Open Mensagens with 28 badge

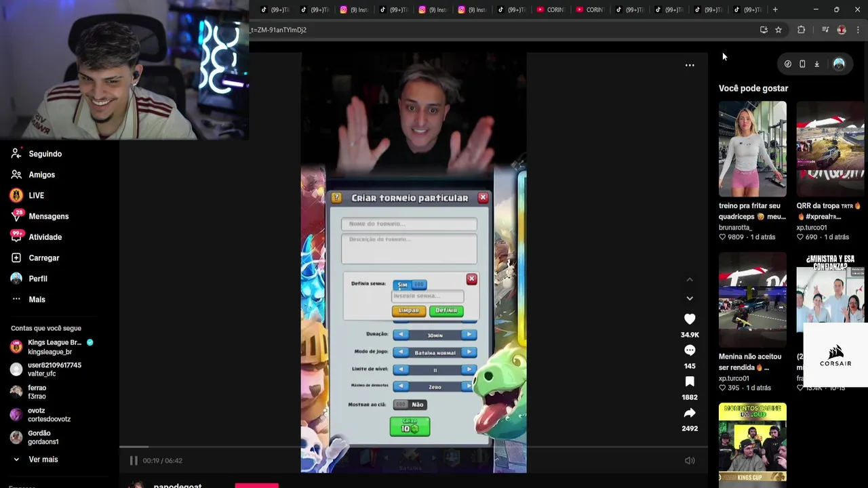40,216
